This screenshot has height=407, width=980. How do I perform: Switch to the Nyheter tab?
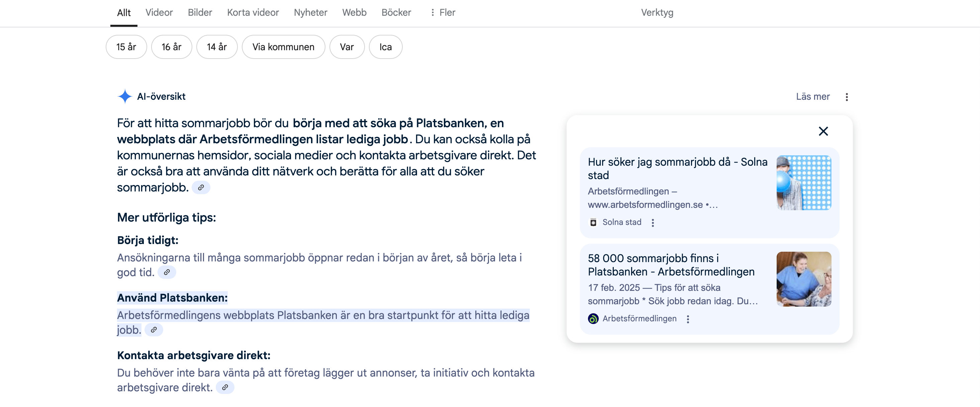[x=310, y=13]
